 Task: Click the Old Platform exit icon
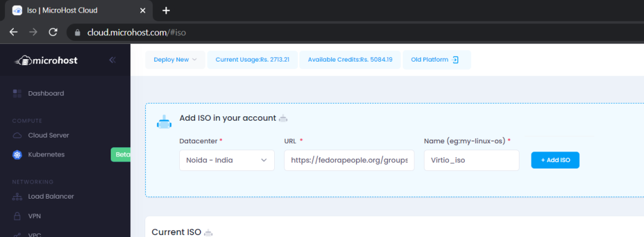pyautogui.click(x=455, y=60)
